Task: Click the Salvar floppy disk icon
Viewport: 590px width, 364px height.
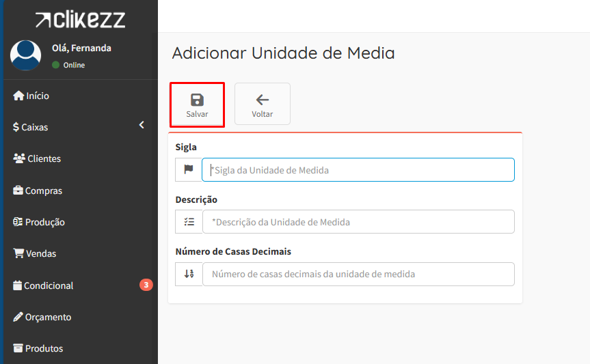Action: [x=197, y=100]
